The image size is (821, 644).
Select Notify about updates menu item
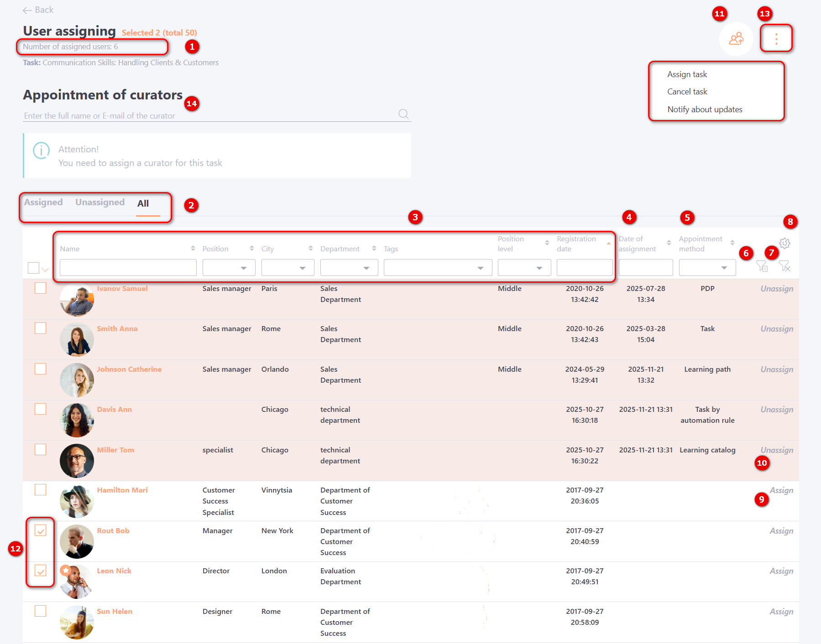coord(705,109)
